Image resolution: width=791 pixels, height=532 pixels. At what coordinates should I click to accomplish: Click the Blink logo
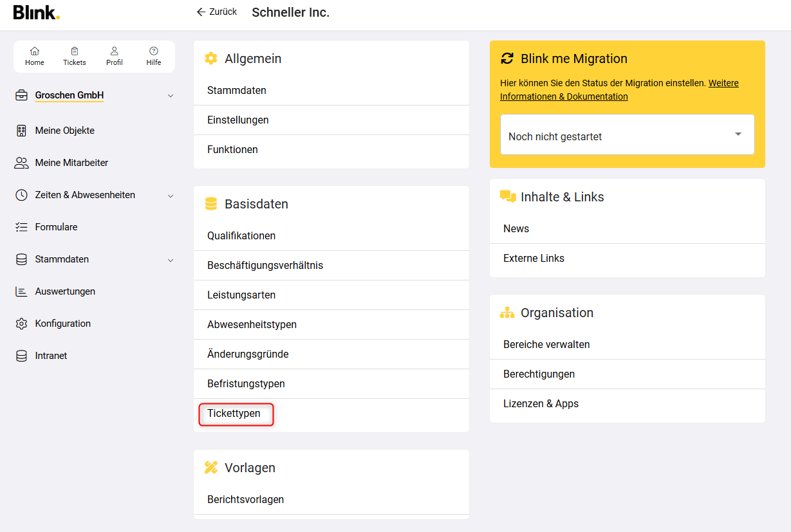click(x=36, y=12)
